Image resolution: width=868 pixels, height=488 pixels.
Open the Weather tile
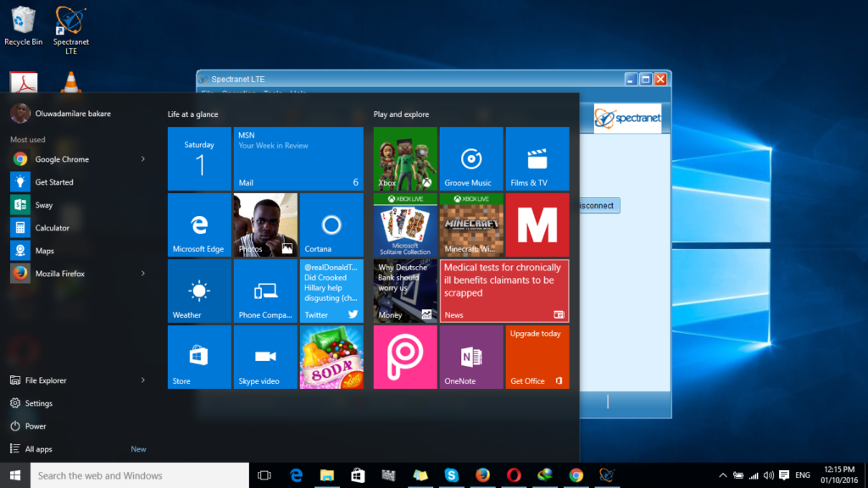coord(199,291)
